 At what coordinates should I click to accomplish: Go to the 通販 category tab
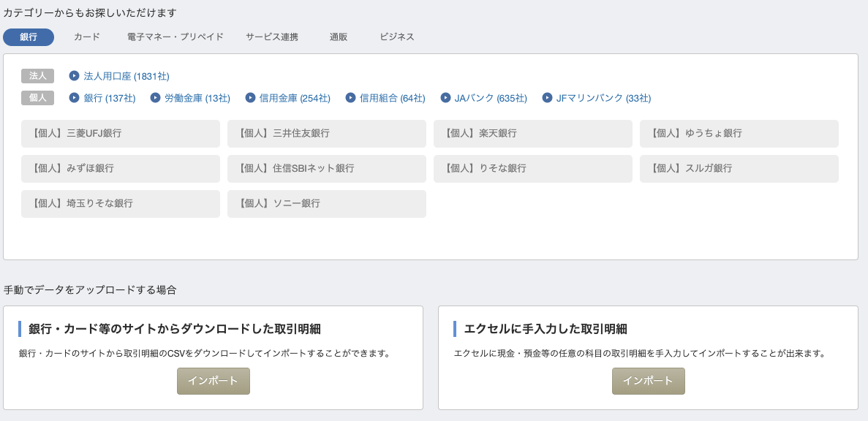pos(339,37)
